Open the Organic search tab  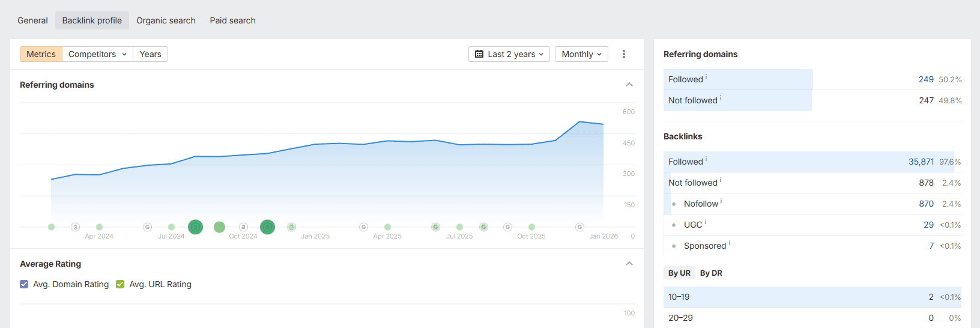[x=166, y=20]
